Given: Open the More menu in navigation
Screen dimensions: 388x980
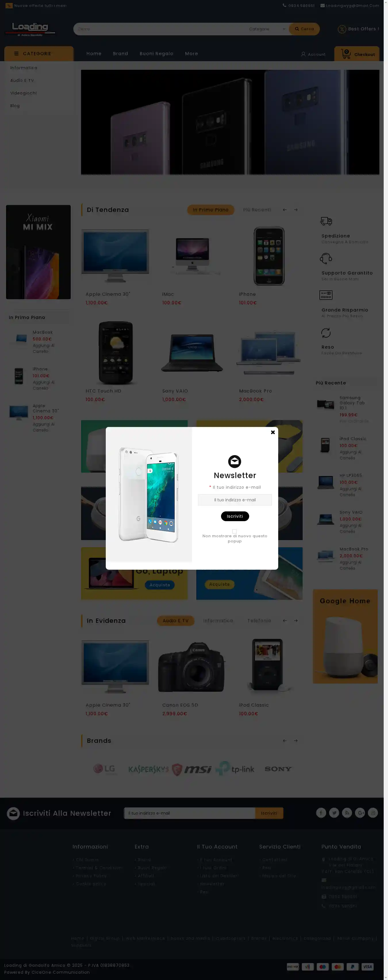Looking at the screenshot, I should 191,54.
